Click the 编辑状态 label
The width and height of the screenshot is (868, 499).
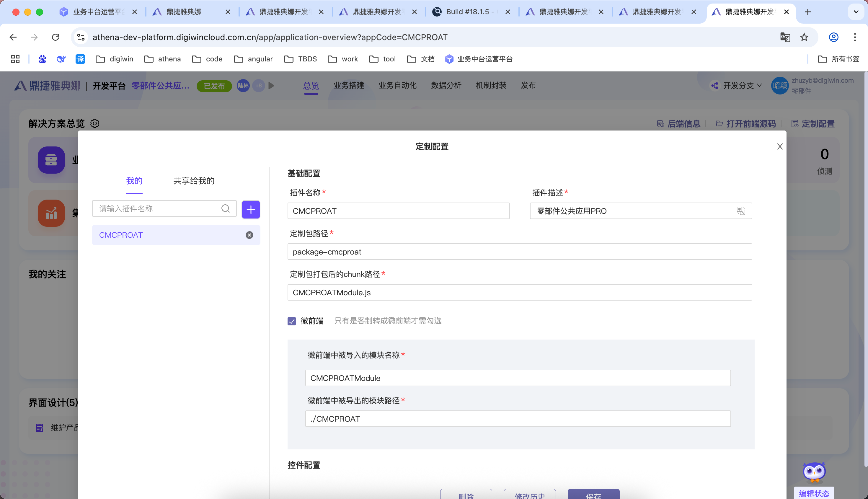814,493
